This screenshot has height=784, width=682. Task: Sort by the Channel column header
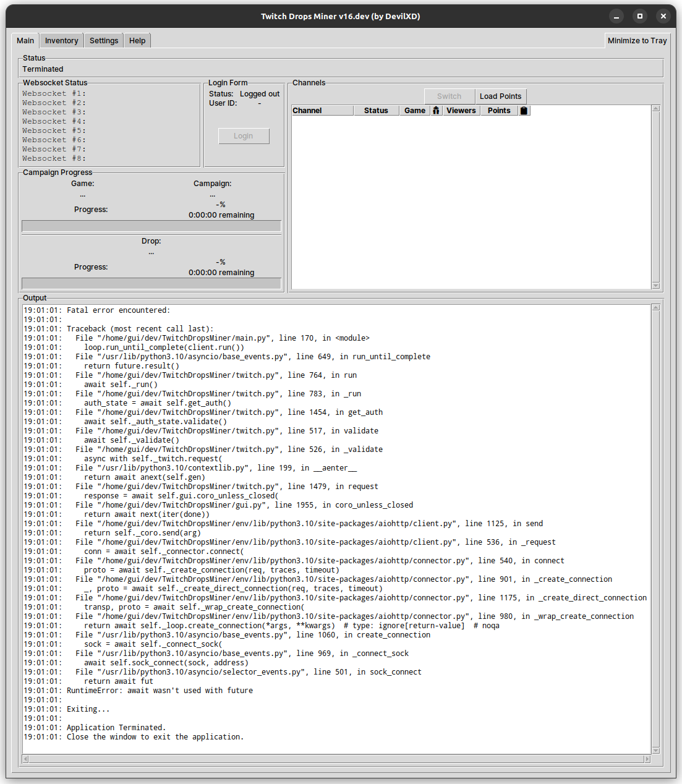[x=322, y=111]
